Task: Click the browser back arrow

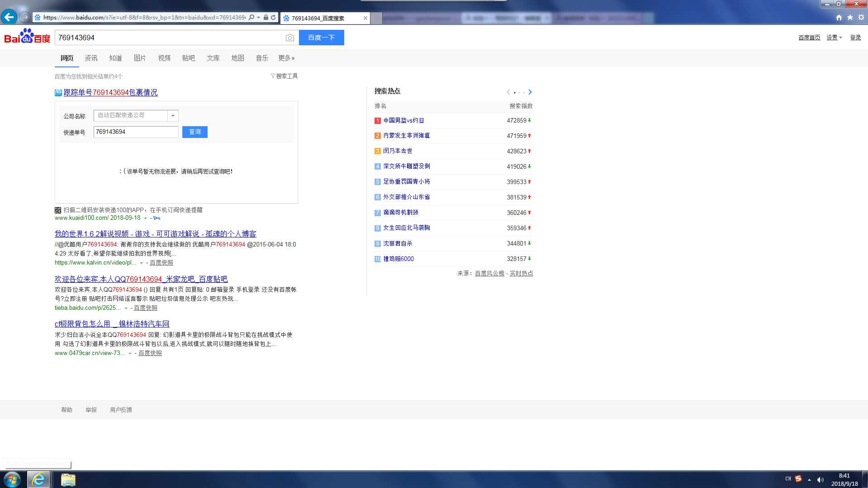Action: (x=9, y=17)
